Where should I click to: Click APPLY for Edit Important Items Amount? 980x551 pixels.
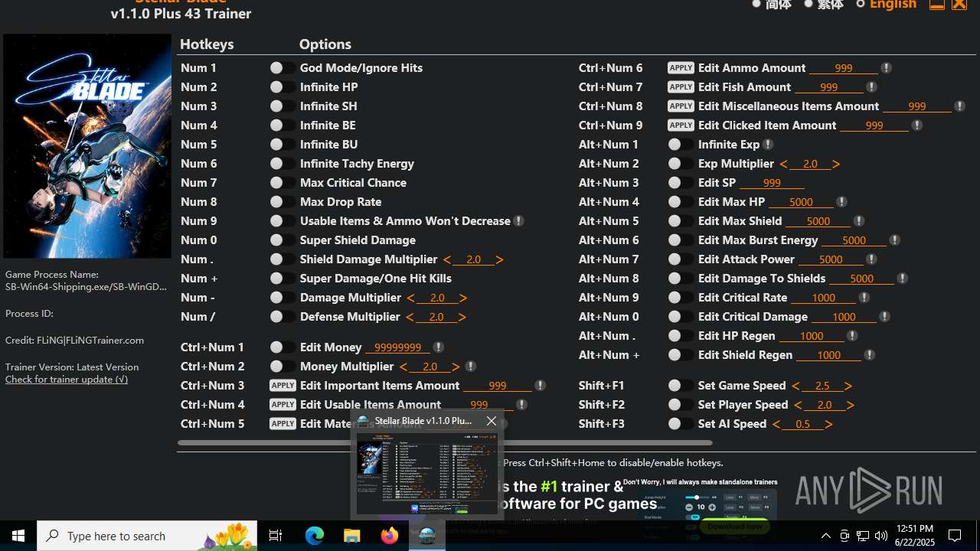tap(283, 386)
